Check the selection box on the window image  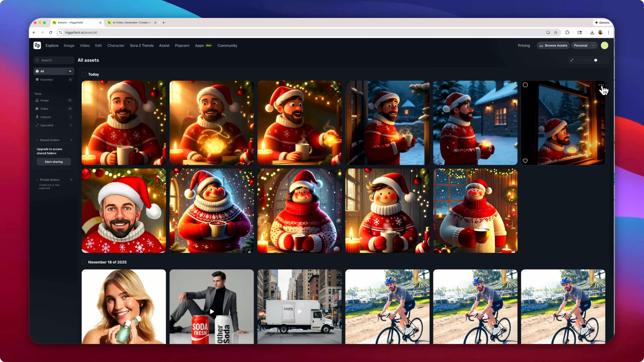tap(525, 85)
